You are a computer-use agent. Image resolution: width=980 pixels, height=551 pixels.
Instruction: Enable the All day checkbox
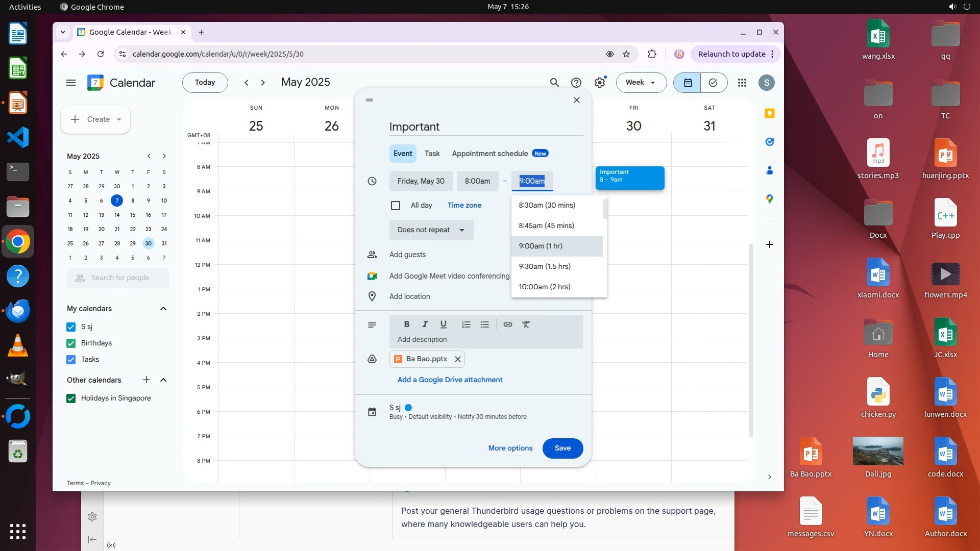(396, 205)
